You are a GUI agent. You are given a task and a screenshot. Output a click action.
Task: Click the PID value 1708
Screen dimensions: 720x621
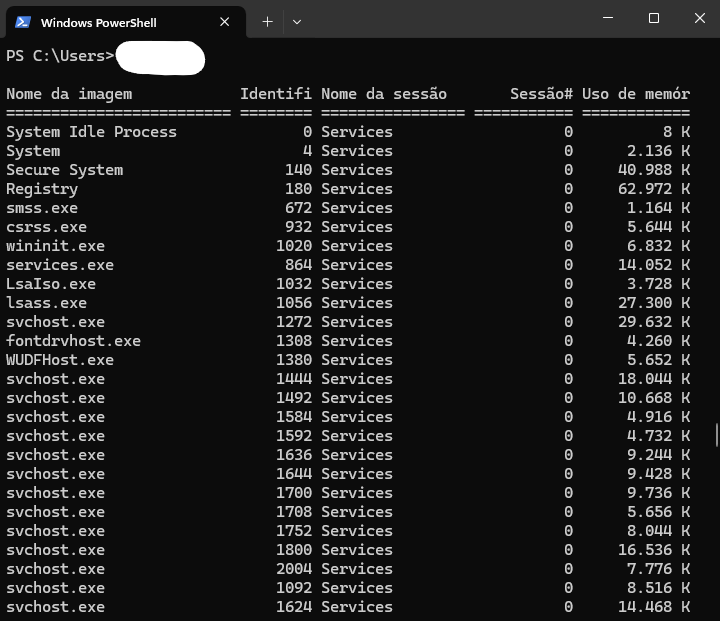pyautogui.click(x=294, y=512)
